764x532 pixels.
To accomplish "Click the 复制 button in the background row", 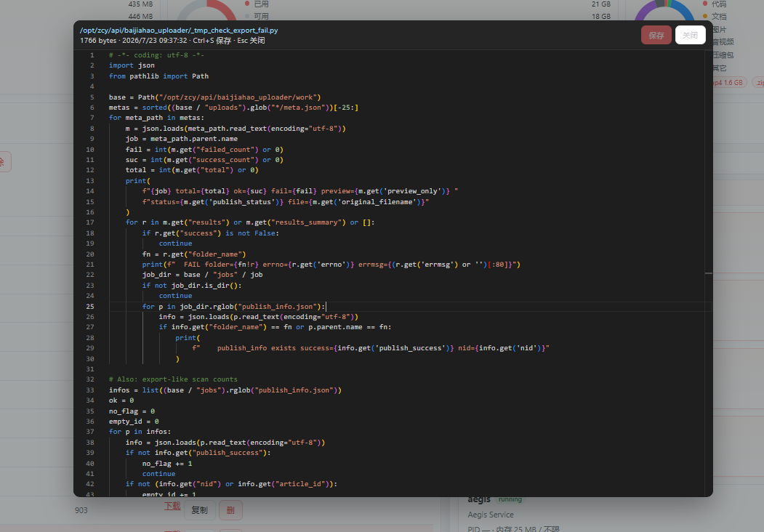I will coord(199,510).
